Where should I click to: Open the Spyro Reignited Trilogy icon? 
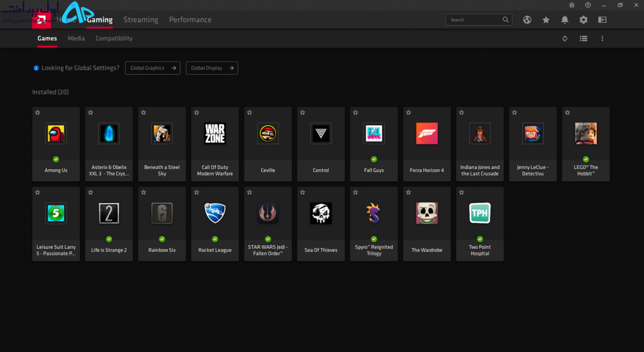point(374,213)
